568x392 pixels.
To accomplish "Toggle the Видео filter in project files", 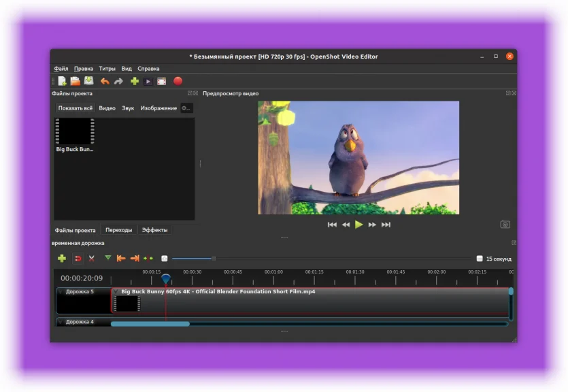I will [x=107, y=108].
